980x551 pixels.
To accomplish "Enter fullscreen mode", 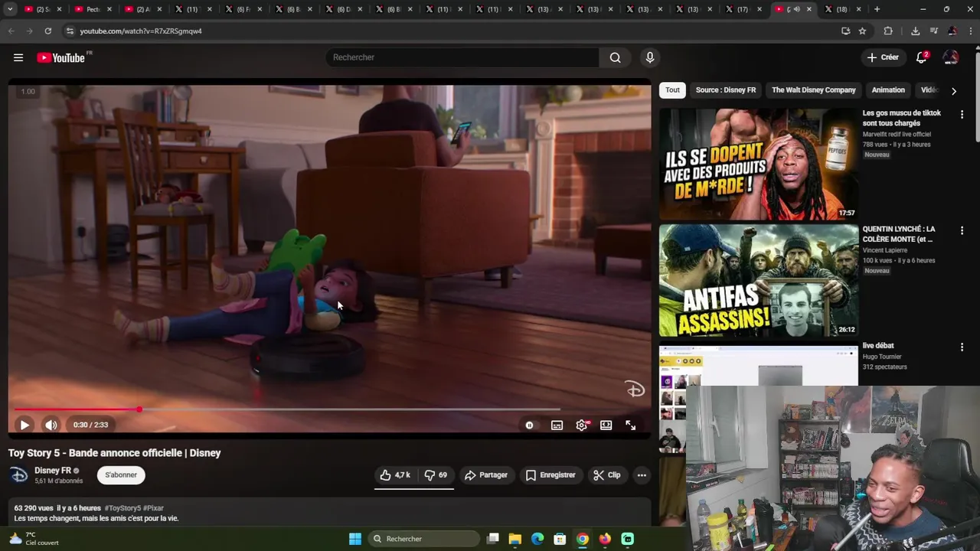I will click(630, 425).
